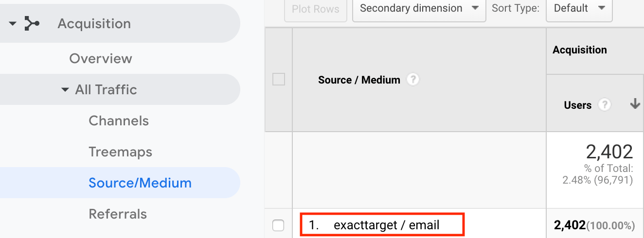Click help icon beside Source / Medium
The width and height of the screenshot is (644, 238).
[413, 79]
